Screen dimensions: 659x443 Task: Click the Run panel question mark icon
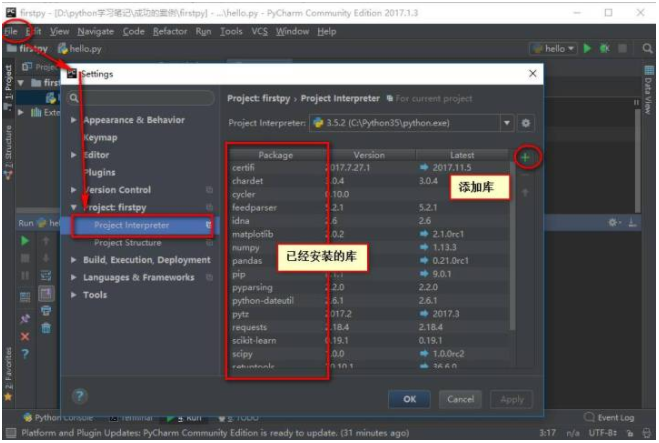point(25,354)
